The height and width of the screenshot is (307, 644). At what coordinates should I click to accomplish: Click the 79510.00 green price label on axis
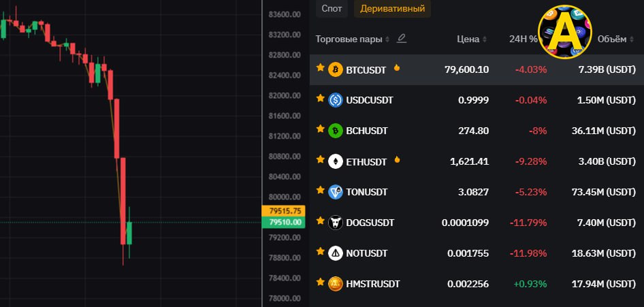283,223
